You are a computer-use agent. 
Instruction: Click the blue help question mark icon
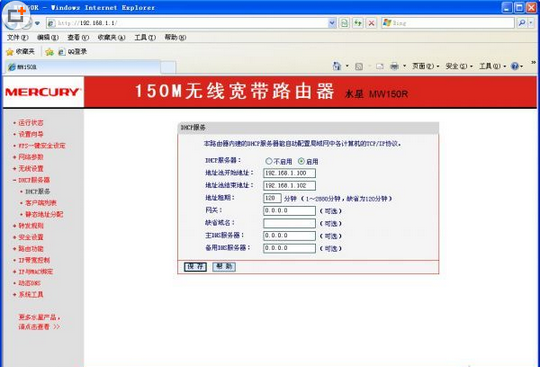[515, 66]
